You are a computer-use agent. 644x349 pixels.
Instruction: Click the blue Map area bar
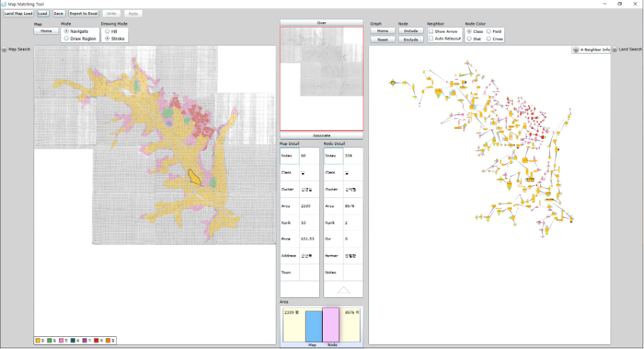pyautogui.click(x=313, y=326)
